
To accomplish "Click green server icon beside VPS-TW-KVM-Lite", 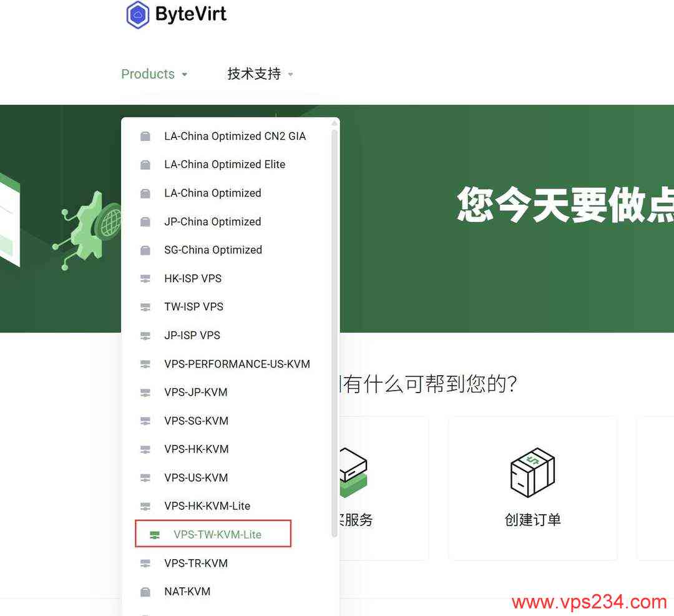I will tap(154, 535).
